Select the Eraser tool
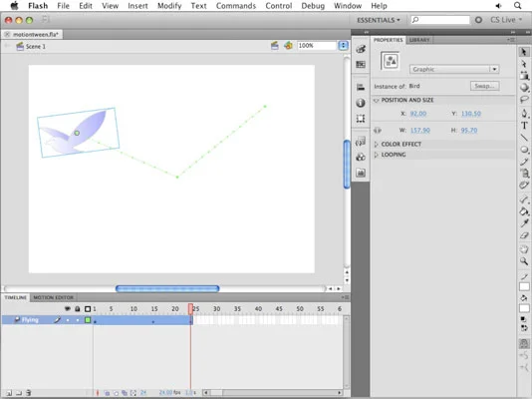 click(x=524, y=235)
